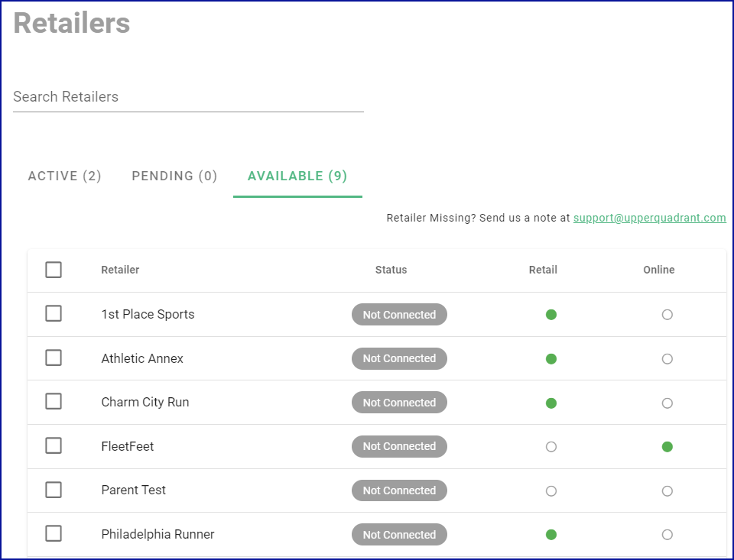The image size is (734, 560).
Task: Click the empty Online circle for Philadelphia Runner
Action: click(667, 535)
